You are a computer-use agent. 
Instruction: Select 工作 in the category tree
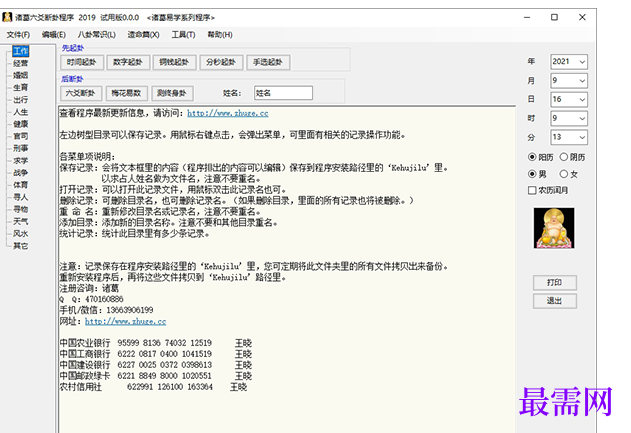(21, 51)
